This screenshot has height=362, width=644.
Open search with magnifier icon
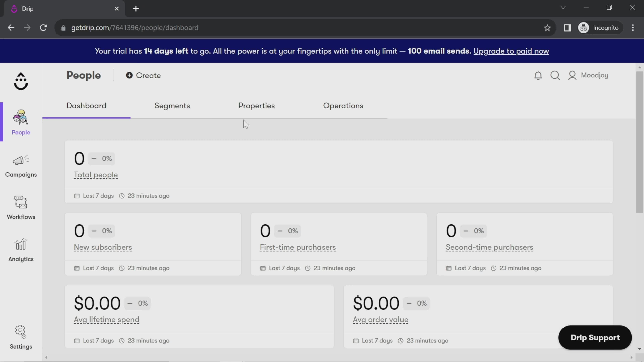(x=555, y=75)
